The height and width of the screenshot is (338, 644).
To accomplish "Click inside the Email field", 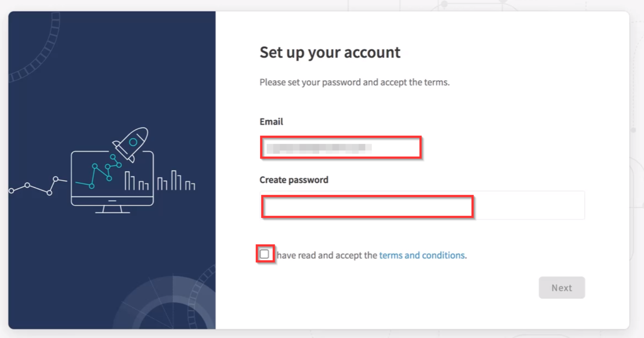I will pyautogui.click(x=341, y=148).
